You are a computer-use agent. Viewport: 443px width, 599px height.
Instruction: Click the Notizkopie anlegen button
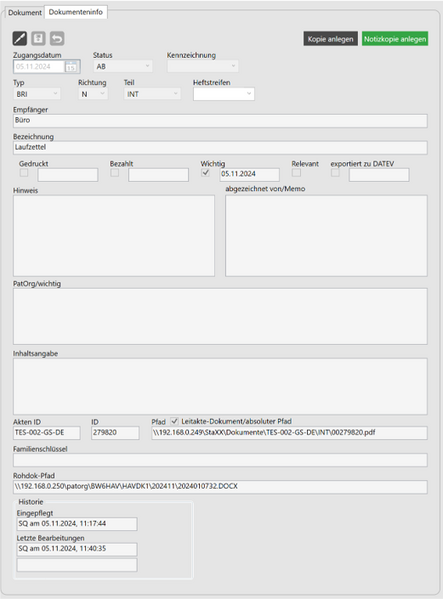coord(395,39)
